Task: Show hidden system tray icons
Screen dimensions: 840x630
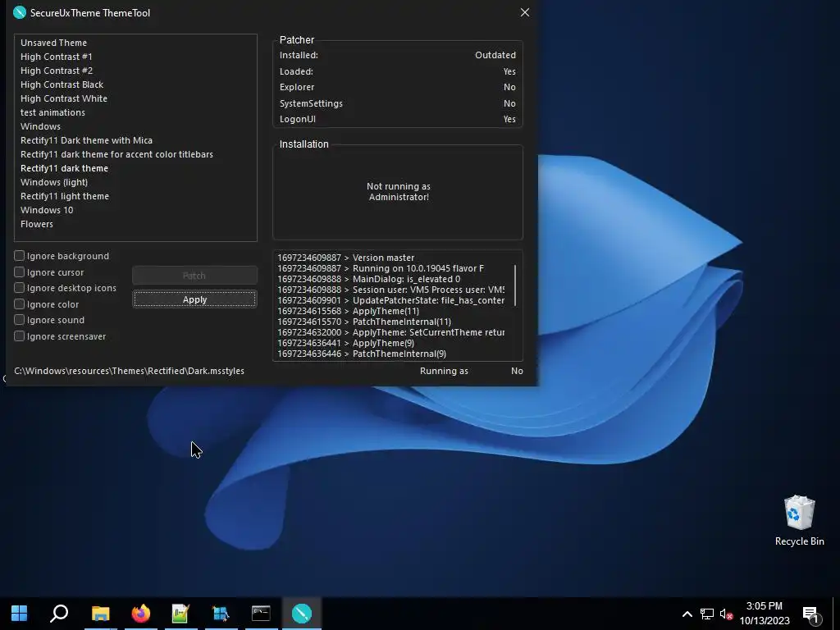Action: [x=687, y=614]
